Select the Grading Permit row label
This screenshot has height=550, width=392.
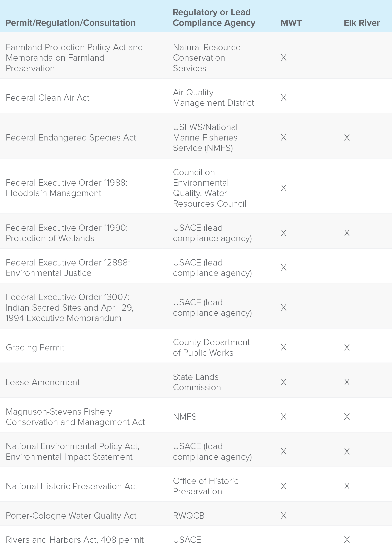[35, 348]
